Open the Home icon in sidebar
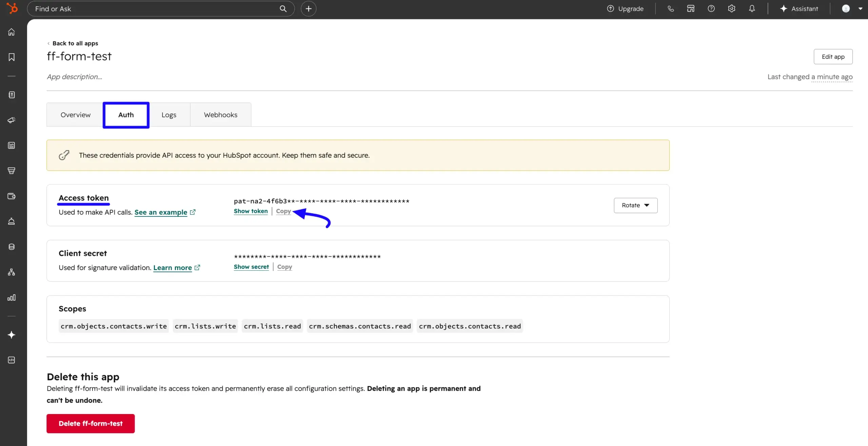868x446 pixels. point(12,32)
